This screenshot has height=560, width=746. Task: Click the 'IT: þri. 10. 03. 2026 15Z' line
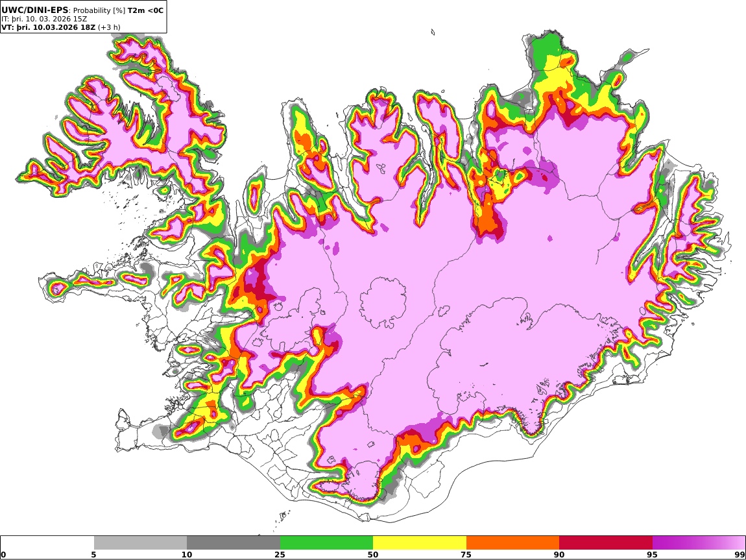tap(44, 19)
